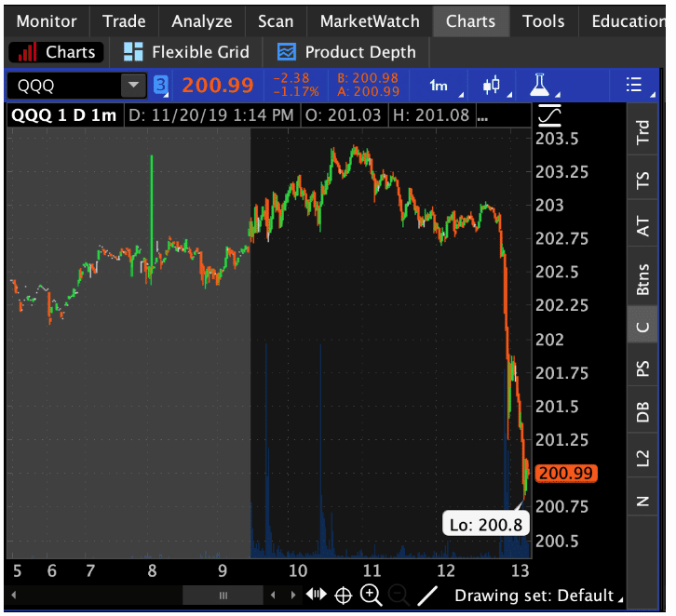
Task: Click the horizontal scrollbar thumb grip
Action: 223,596
